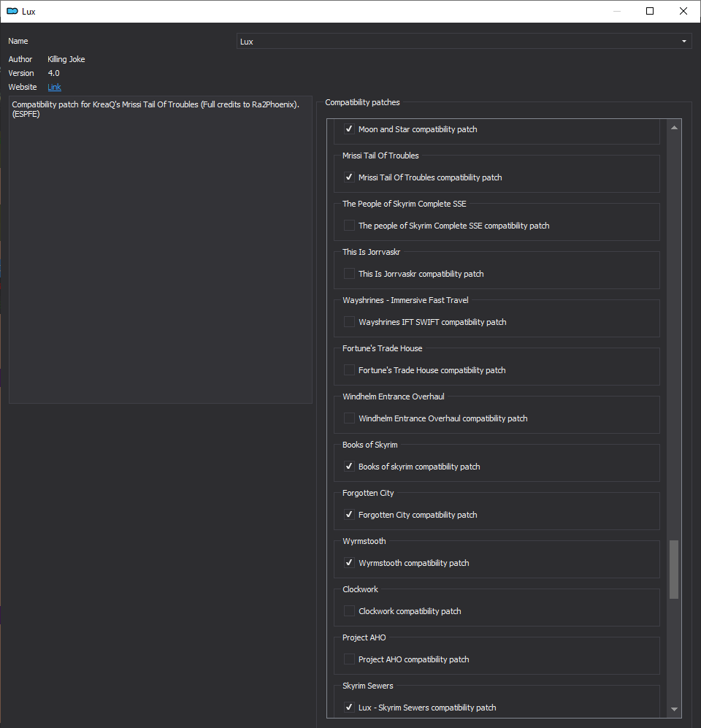This screenshot has height=728, width=701.
Task: Enable Clockwork compatibility patch
Action: pos(350,611)
